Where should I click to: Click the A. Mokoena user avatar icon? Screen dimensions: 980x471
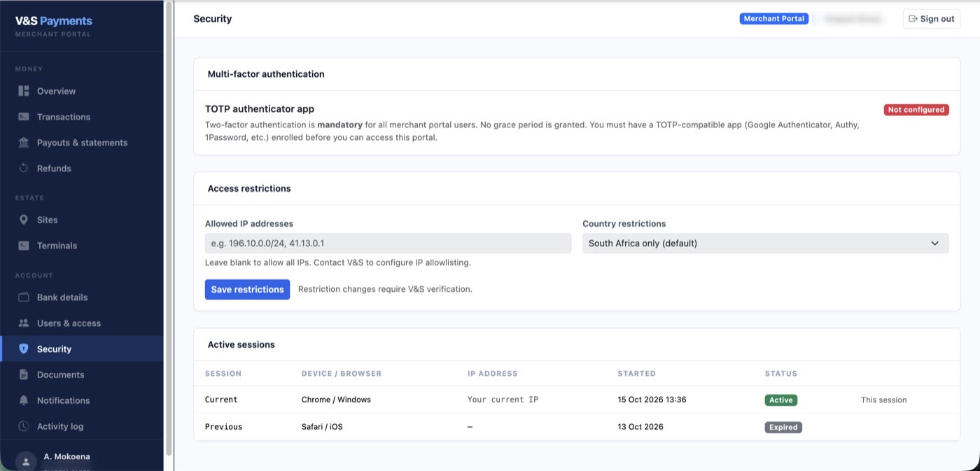[26, 461]
